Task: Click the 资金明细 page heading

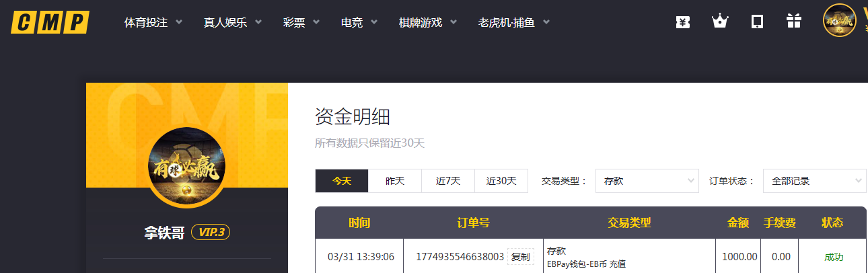Action: 353,117
